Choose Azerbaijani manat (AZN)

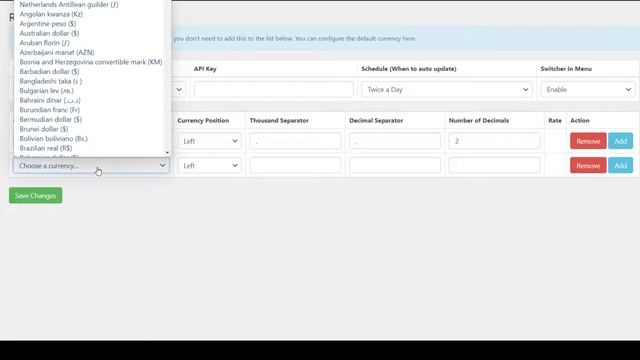tap(57, 52)
